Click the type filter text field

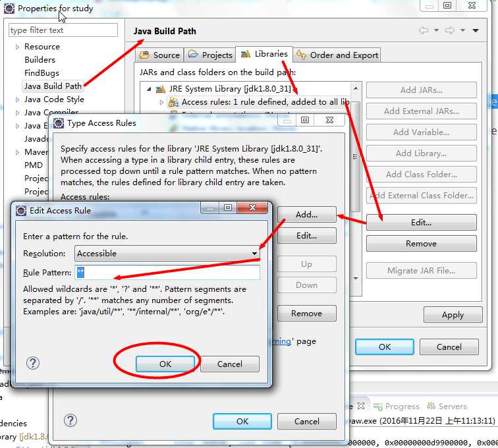tap(63, 30)
